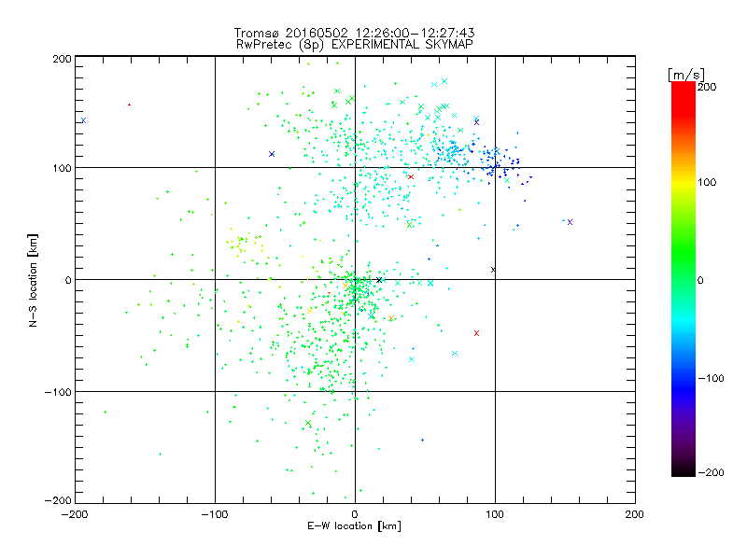Click the '[m/s]' colorbar unit label
The image size is (747, 560).
click(685, 75)
